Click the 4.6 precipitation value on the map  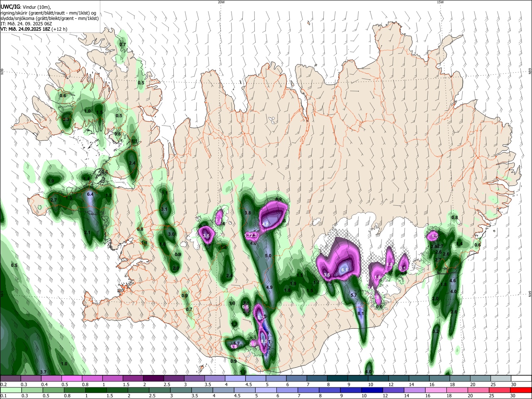(453, 281)
